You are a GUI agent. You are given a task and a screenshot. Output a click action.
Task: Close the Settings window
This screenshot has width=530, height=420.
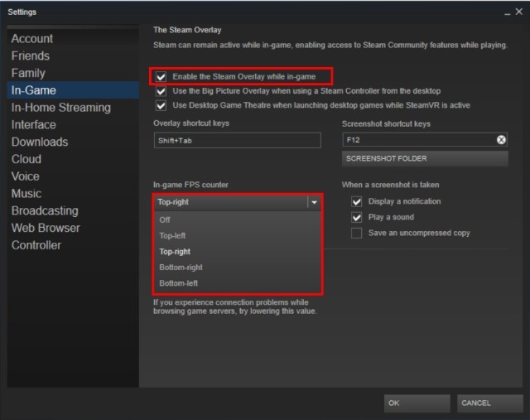[x=519, y=12]
